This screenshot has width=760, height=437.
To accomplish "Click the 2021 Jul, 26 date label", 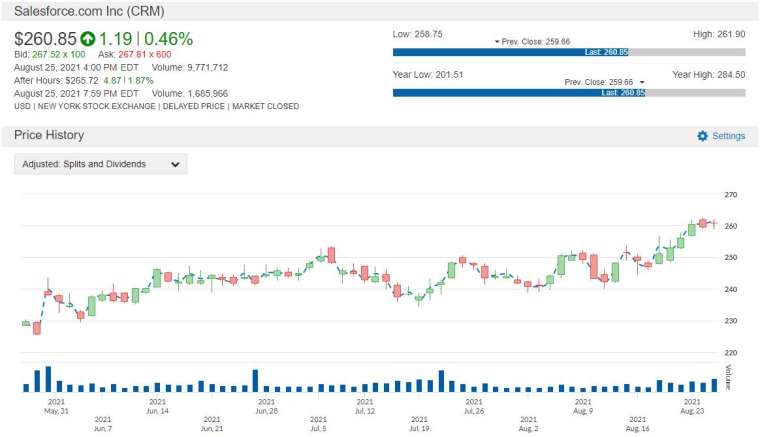I will (474, 406).
